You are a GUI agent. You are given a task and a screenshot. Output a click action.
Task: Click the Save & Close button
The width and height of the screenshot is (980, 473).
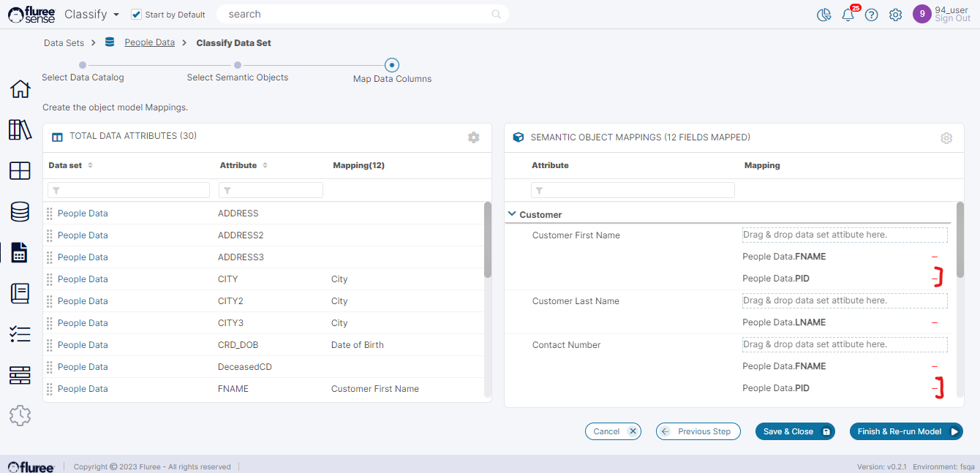pos(794,431)
